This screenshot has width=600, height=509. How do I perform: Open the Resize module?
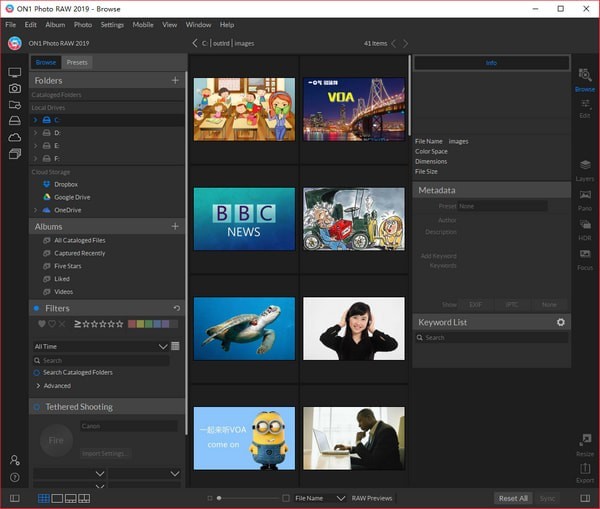click(x=584, y=442)
